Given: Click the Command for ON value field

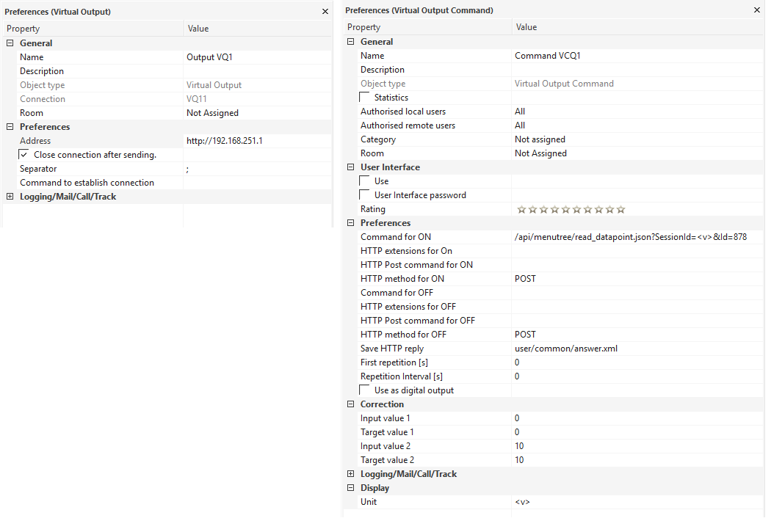Looking at the screenshot, I should [630, 237].
